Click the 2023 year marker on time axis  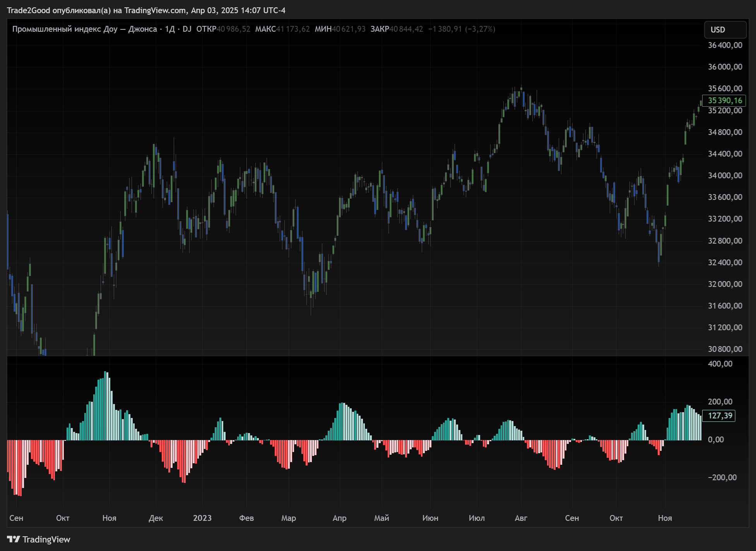(202, 518)
